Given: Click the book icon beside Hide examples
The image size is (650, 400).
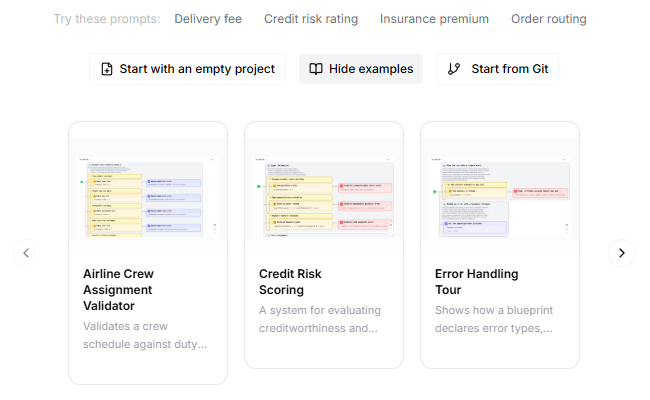Looking at the screenshot, I should (x=316, y=69).
